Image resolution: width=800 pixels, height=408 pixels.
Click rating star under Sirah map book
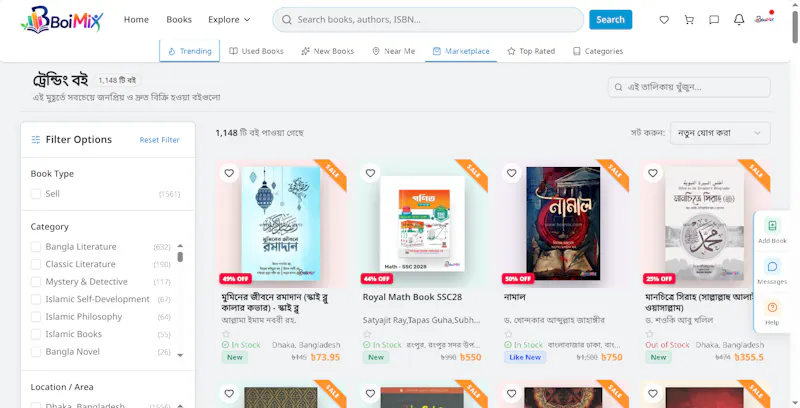649,334
